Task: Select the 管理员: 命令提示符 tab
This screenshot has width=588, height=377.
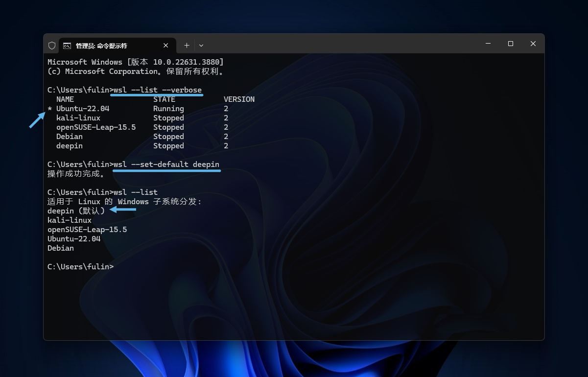Action: [117, 46]
